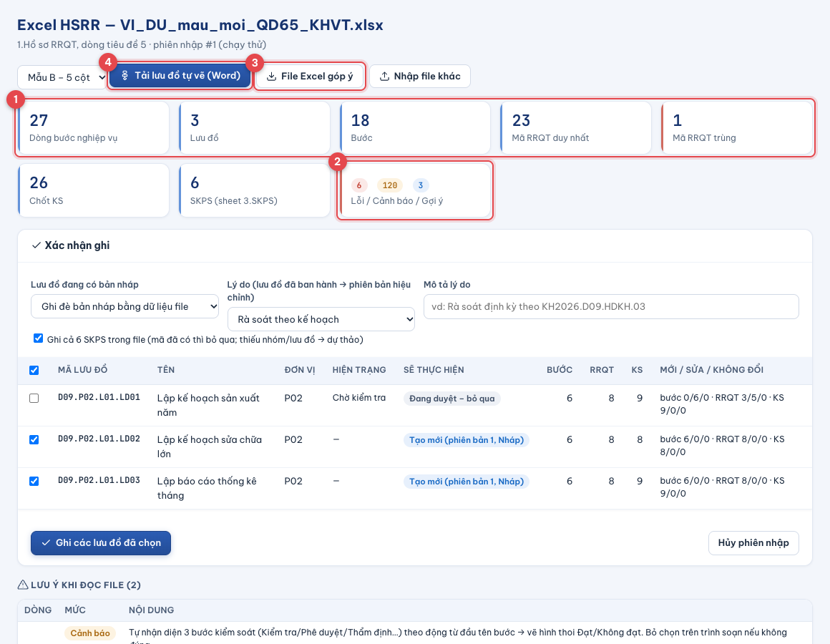Expand the Ghi đè bản nháp bằng dữ liệu file dropdown
The width and height of the screenshot is (830, 644).
pyautogui.click(x=125, y=306)
